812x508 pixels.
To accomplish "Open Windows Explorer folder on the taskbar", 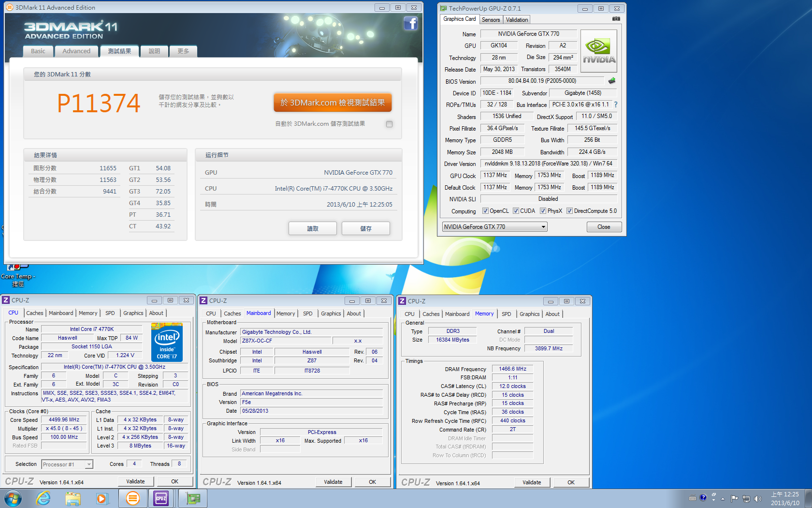I will [73, 498].
